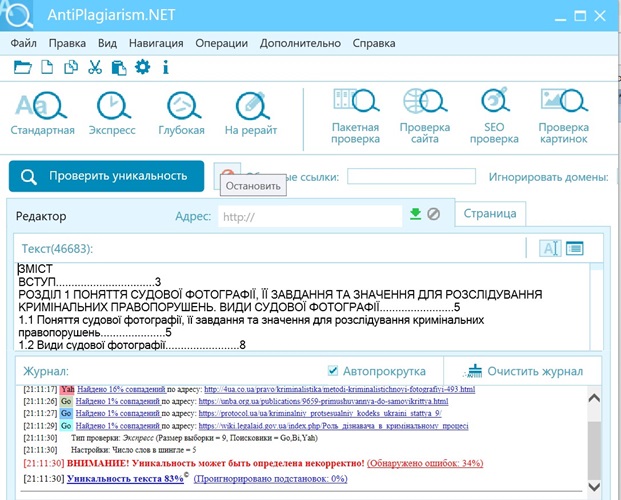Toggle the Автопрокрутка checkbox
Screen dimensions: 621x500
333,371
